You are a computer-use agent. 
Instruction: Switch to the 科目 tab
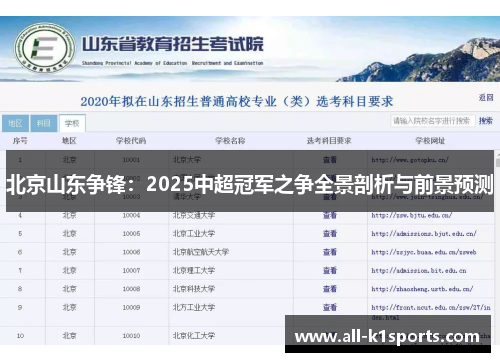tap(44, 123)
